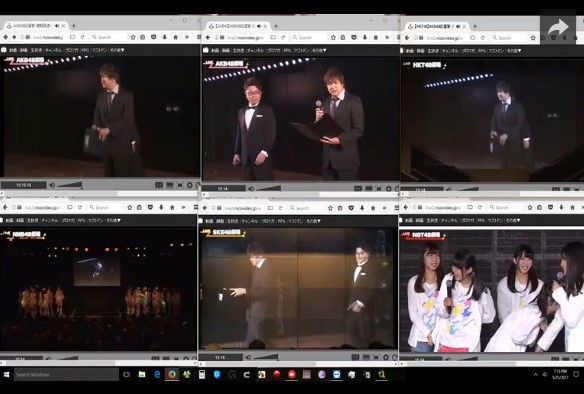Open Firefox from the Windows taskbar

coord(172,374)
